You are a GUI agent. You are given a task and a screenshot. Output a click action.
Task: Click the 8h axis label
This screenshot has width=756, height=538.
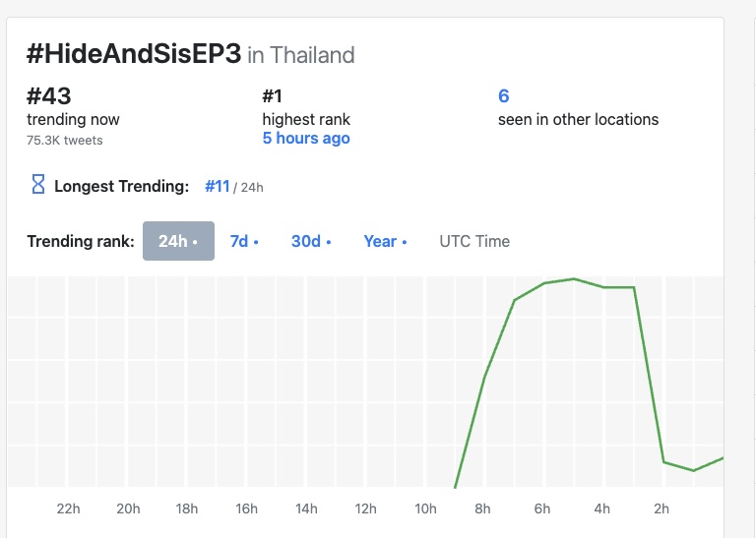482,508
